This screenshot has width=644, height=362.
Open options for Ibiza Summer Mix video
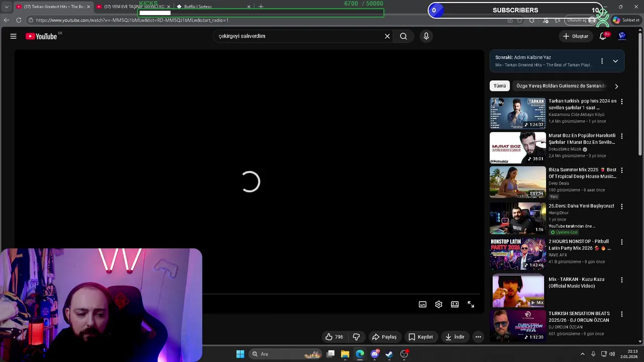[622, 170]
